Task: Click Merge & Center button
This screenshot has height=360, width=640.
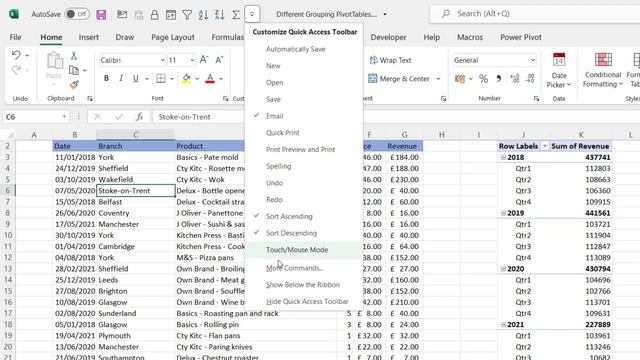Action: 399,79
